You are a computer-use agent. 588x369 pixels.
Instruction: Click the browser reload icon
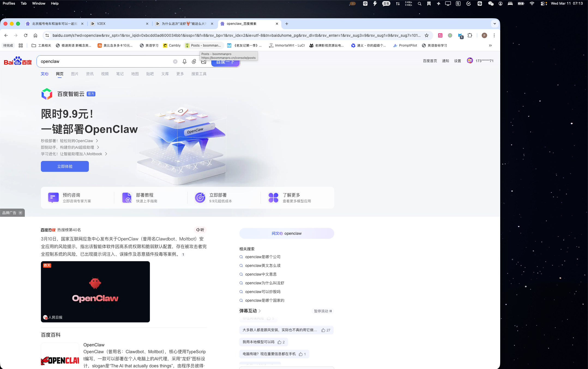click(26, 35)
